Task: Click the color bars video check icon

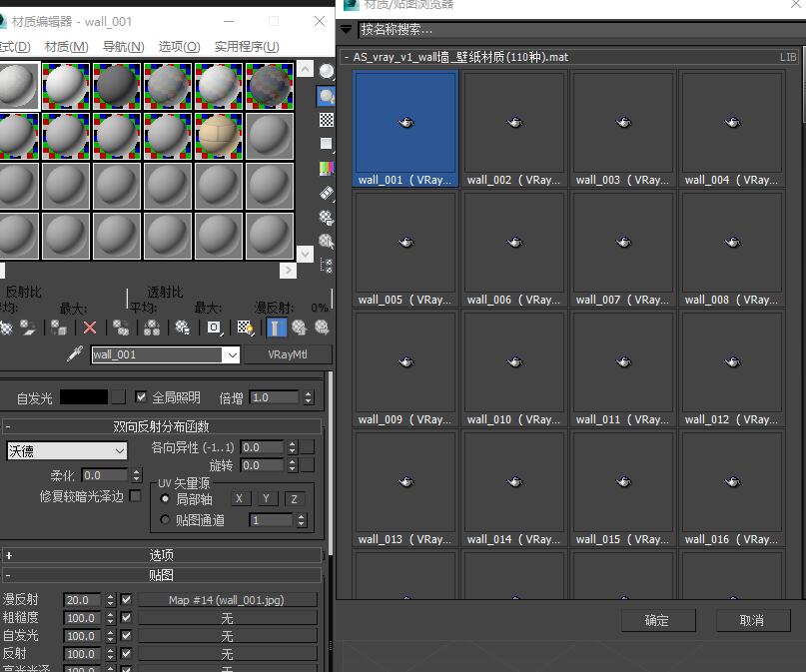Action: [x=327, y=168]
